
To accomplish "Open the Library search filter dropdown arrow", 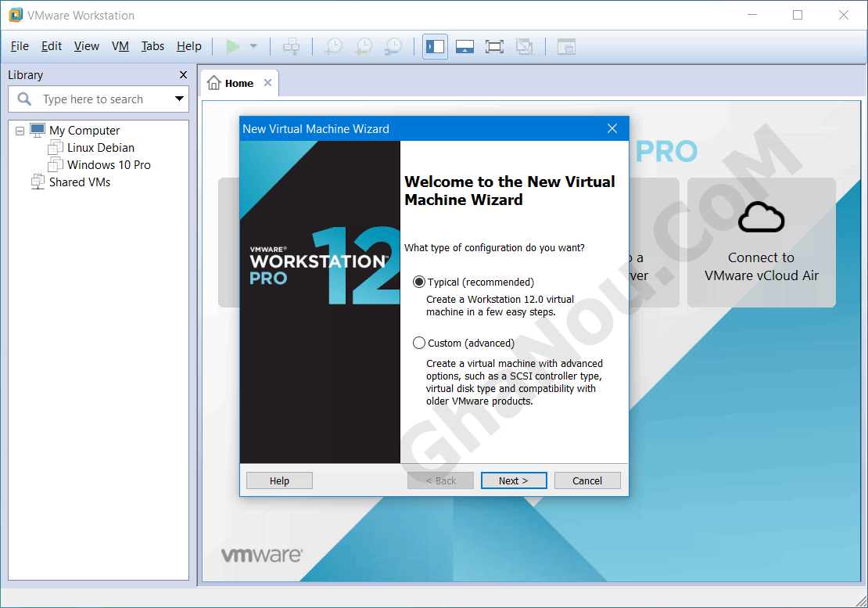I will point(179,99).
